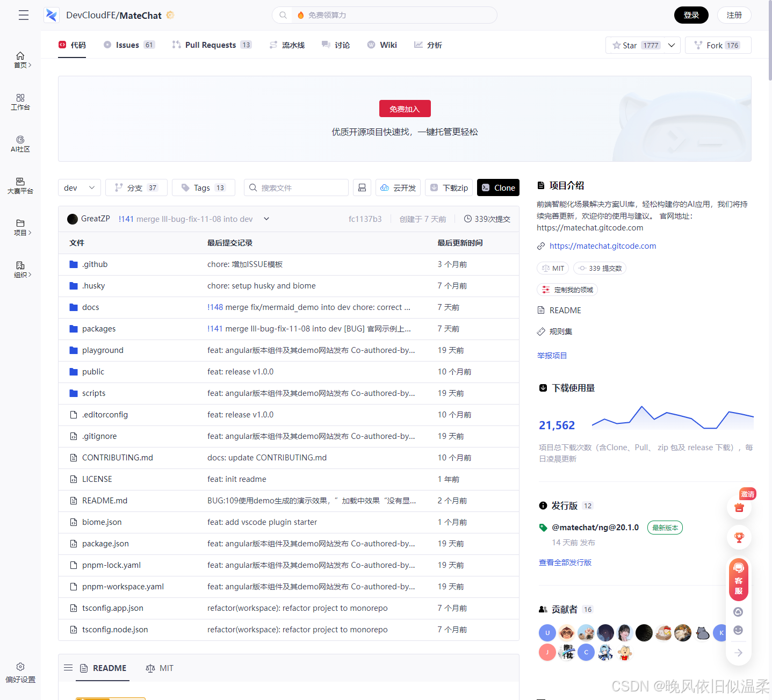View the 分支 37 branches list
772x700 pixels.
136,187
